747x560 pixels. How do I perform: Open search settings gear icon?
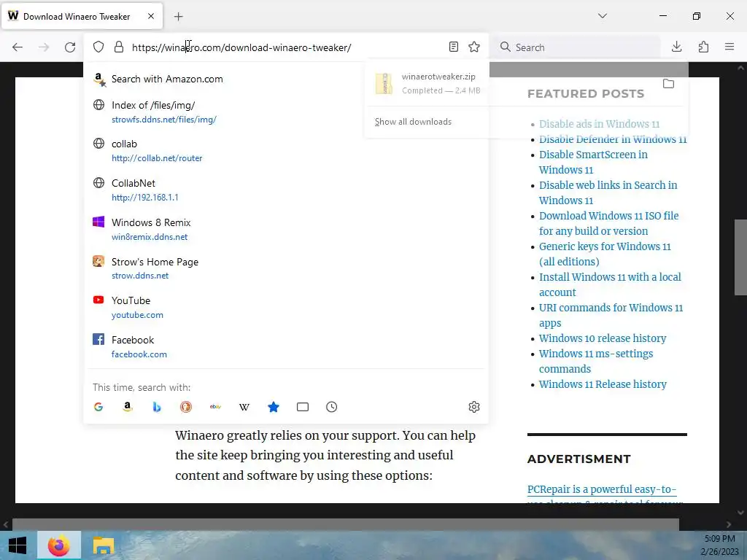(x=474, y=407)
